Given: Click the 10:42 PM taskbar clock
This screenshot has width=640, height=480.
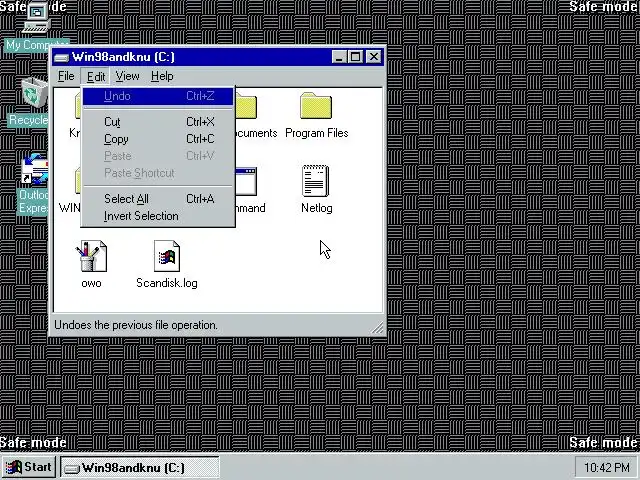Looking at the screenshot, I should tap(606, 467).
